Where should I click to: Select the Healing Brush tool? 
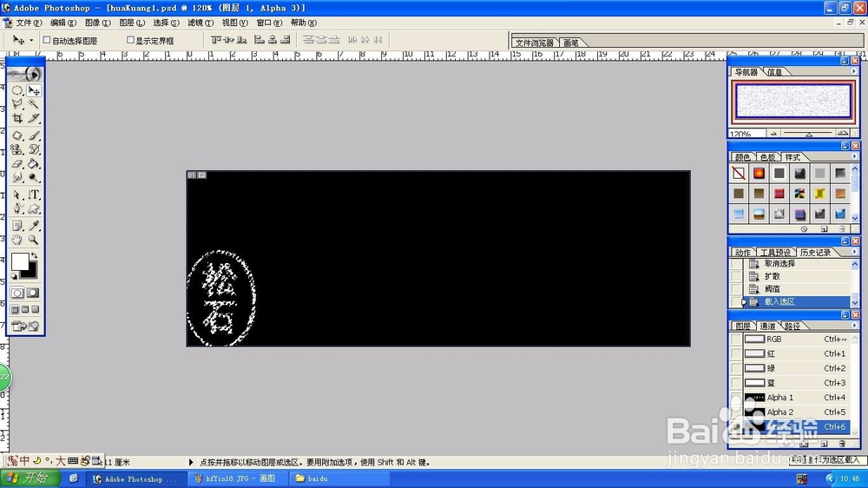coord(17,135)
